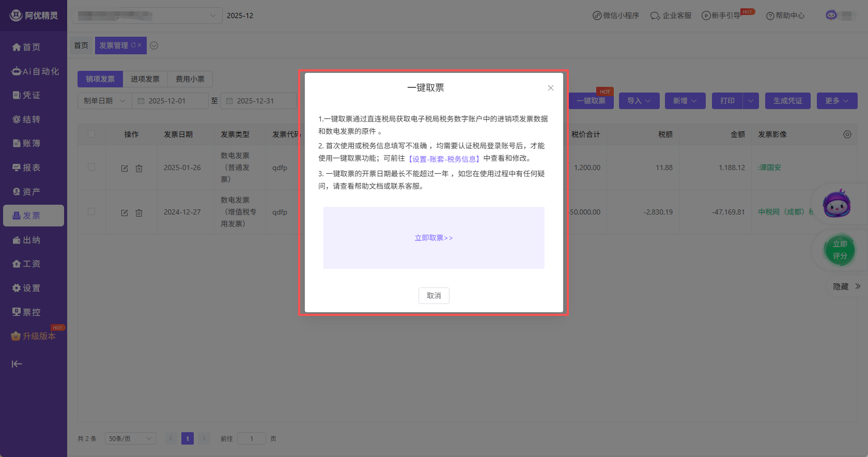This screenshot has width=868, height=457.
Task: Click the edit icon for the 2025-01-26 invoice
Action: 125,169
